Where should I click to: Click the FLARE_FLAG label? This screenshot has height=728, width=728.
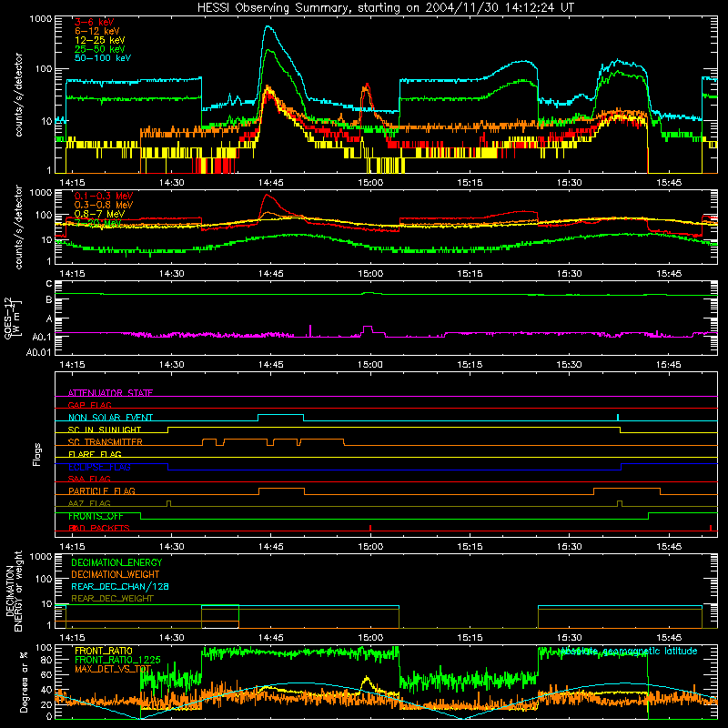[x=95, y=454]
